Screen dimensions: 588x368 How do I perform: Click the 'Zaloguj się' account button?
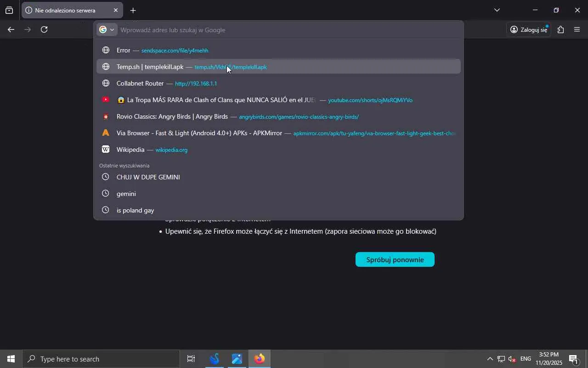(x=529, y=29)
